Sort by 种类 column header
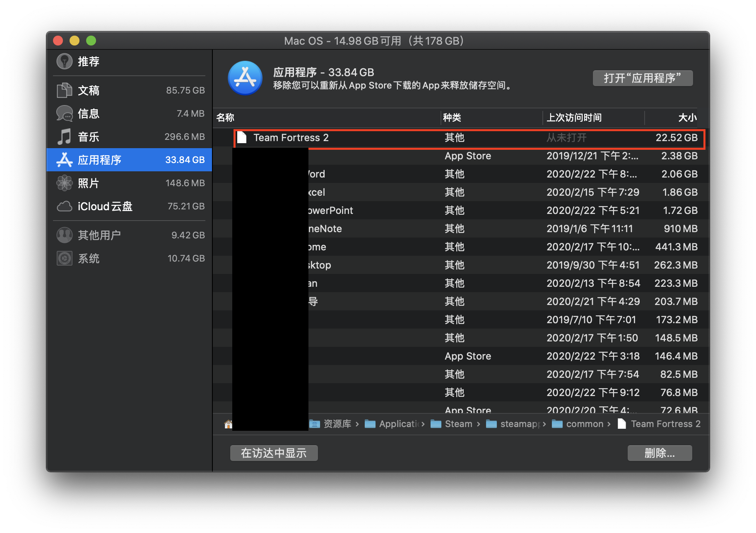The width and height of the screenshot is (756, 533). point(452,118)
